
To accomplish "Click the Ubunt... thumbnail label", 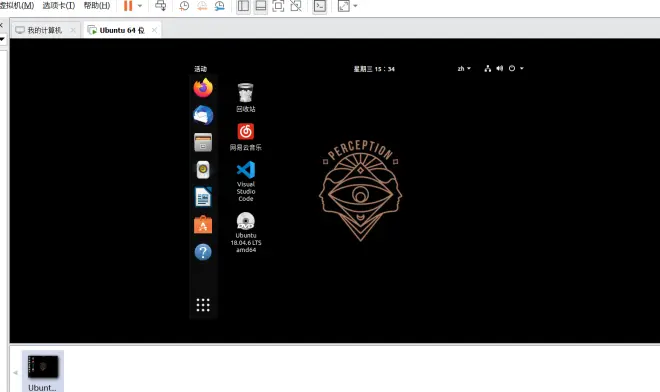I will 42,387.
